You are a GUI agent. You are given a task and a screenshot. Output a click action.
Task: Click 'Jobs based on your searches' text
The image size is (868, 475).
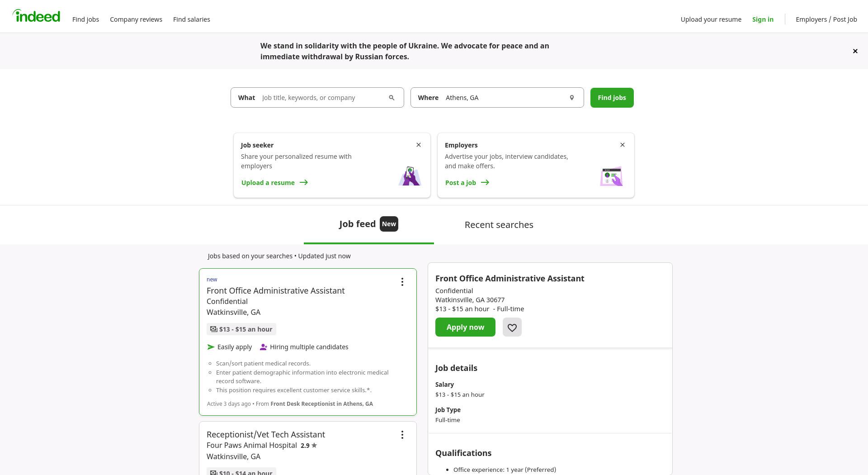tap(250, 256)
